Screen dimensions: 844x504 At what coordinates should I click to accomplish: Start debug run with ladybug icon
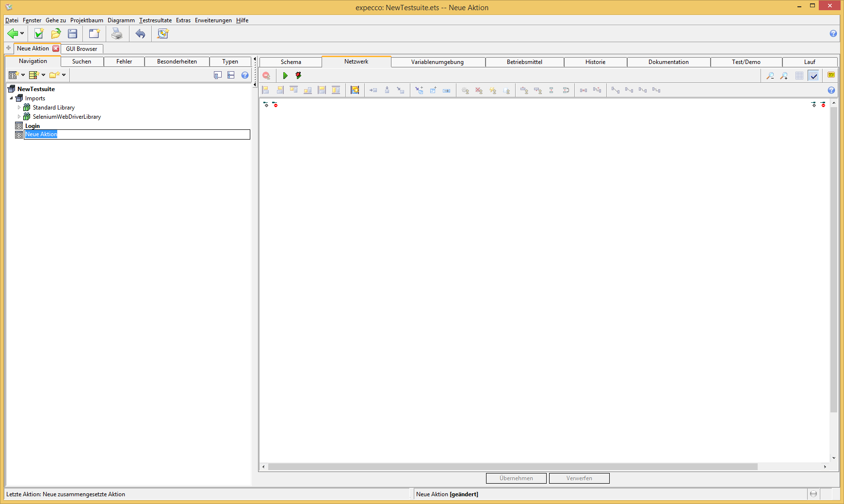tap(298, 76)
